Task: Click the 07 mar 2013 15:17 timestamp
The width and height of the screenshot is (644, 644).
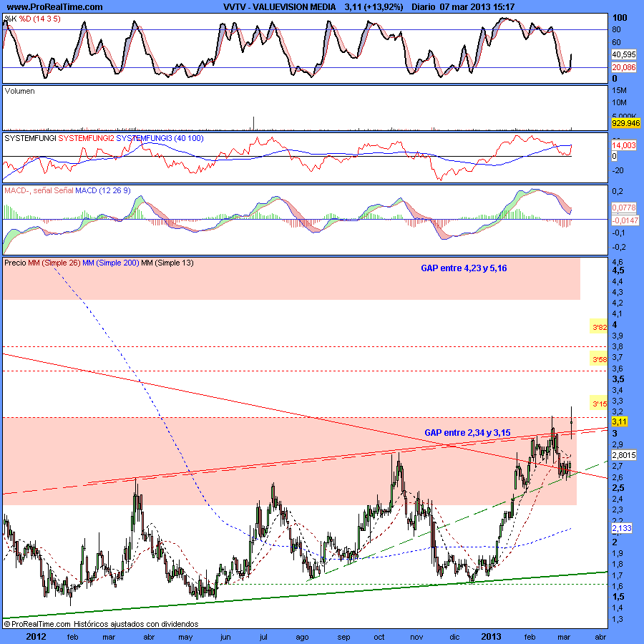Action: [477, 7]
